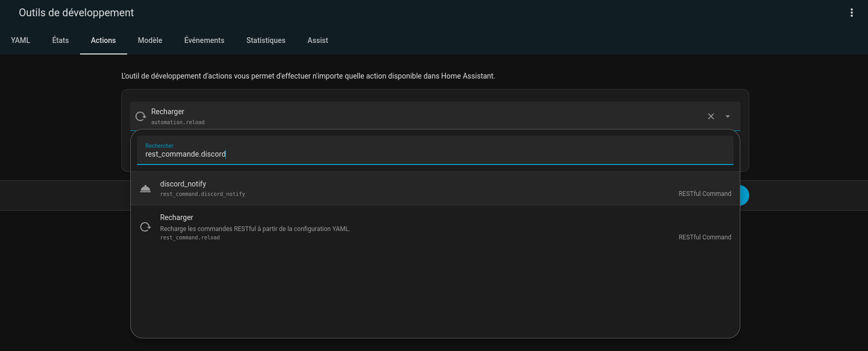
Task: Click the automation.reload identifier text
Action: pyautogui.click(x=178, y=123)
